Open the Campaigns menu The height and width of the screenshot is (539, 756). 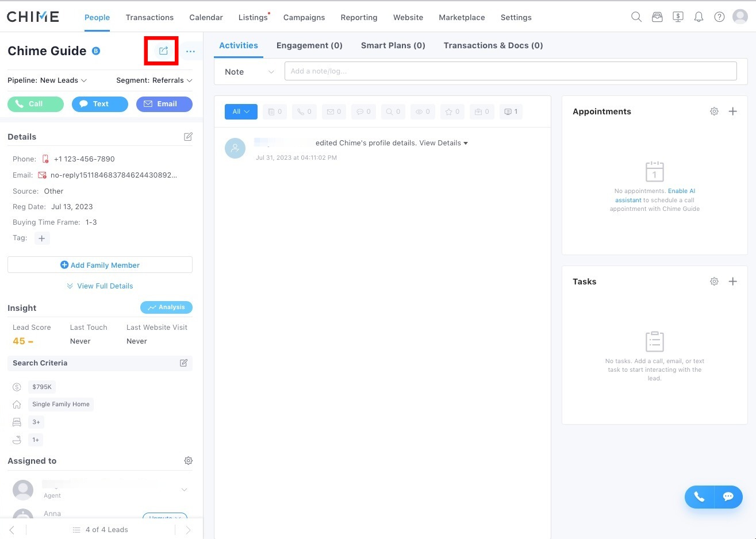pyautogui.click(x=304, y=17)
